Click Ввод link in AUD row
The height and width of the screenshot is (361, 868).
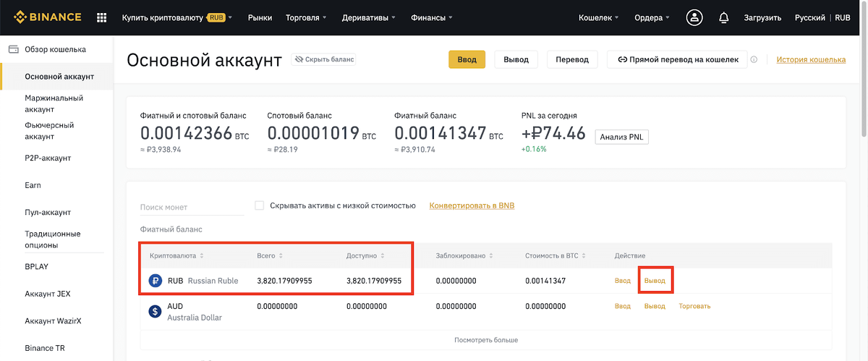click(623, 306)
